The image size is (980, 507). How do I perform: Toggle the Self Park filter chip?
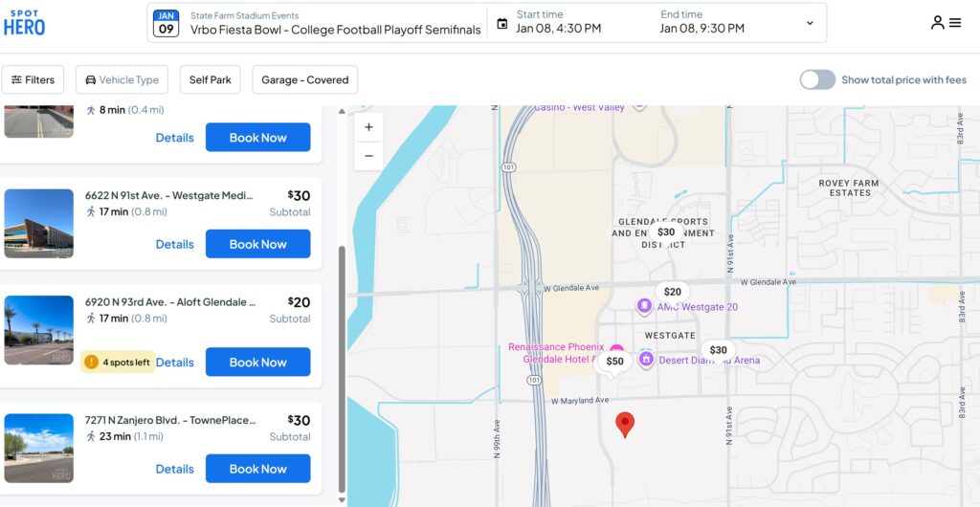[210, 80]
